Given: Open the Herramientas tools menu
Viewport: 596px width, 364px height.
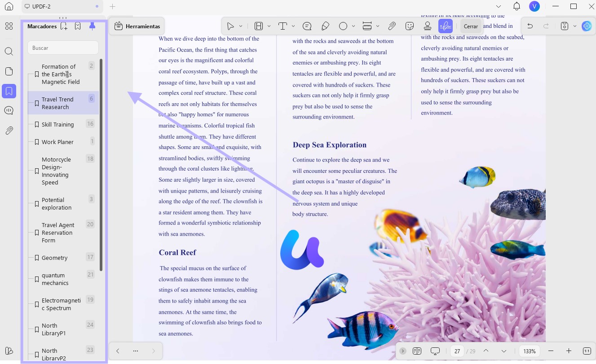Looking at the screenshot, I should click(137, 26).
